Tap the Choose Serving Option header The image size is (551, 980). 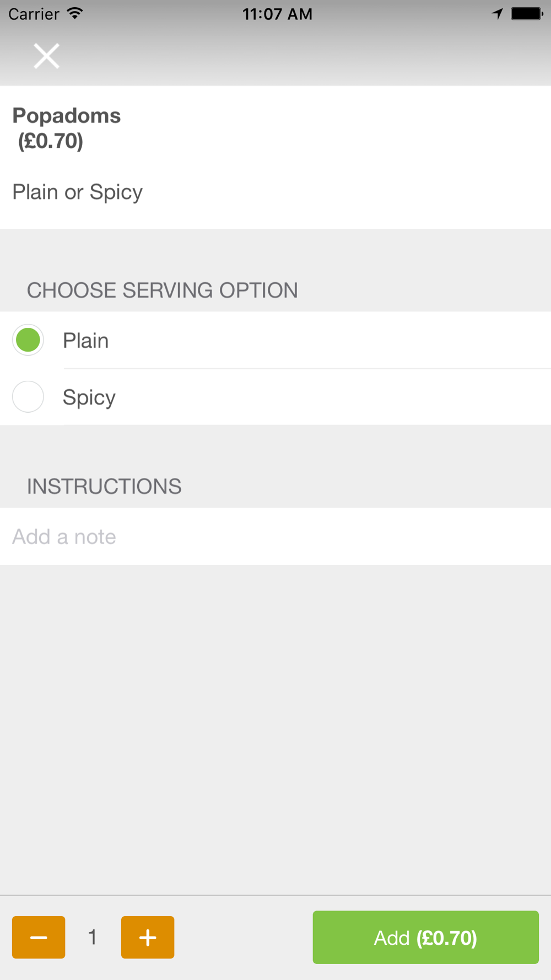click(x=163, y=290)
